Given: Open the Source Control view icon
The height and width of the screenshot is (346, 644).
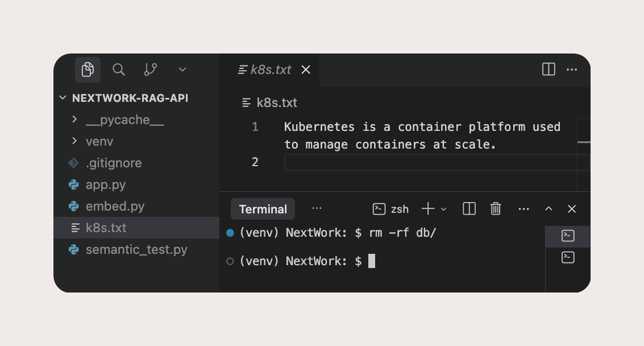Looking at the screenshot, I should 151,69.
